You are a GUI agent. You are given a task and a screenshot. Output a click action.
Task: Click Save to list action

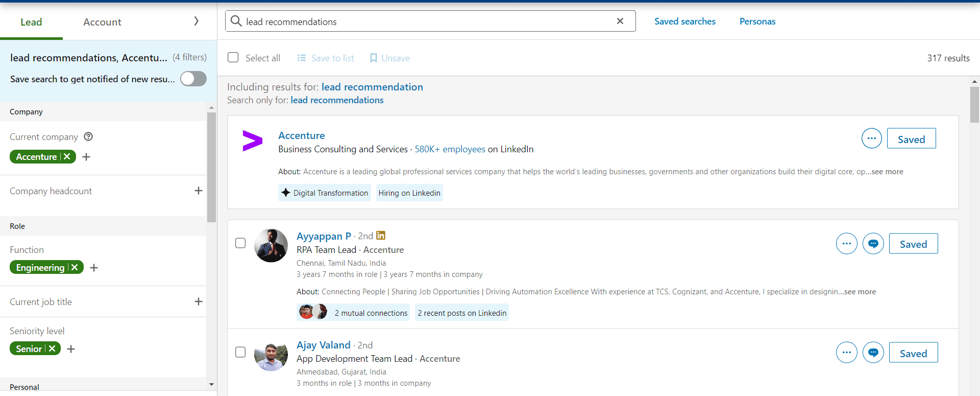[326, 58]
